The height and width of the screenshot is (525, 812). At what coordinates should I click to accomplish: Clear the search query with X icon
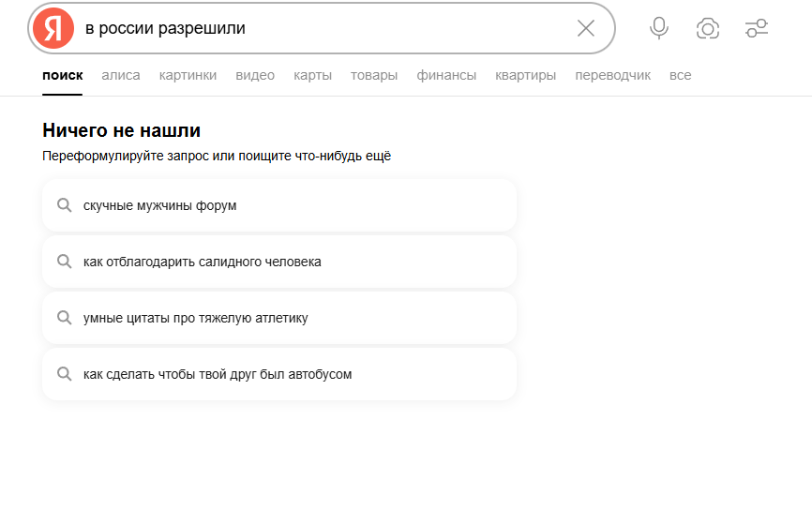click(x=586, y=28)
